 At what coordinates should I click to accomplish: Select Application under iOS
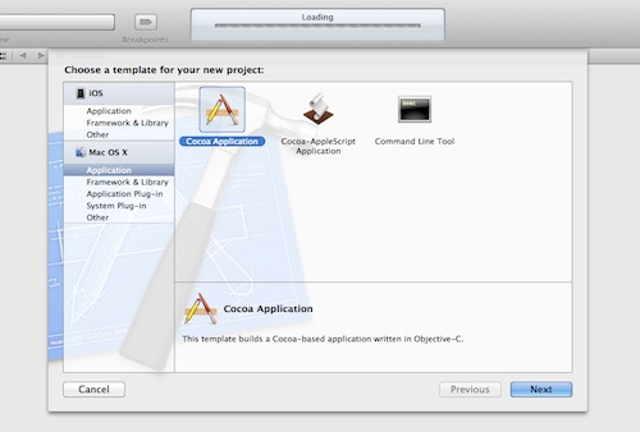click(x=109, y=111)
